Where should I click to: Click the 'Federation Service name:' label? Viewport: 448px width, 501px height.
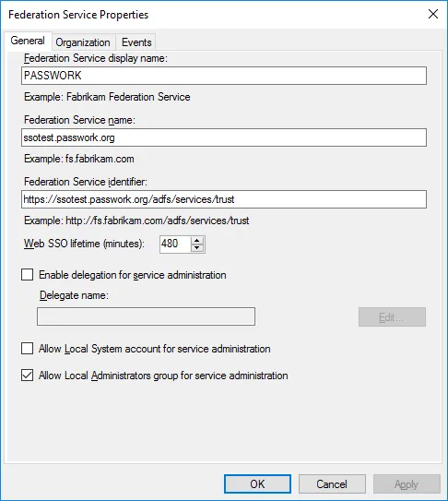79,120
